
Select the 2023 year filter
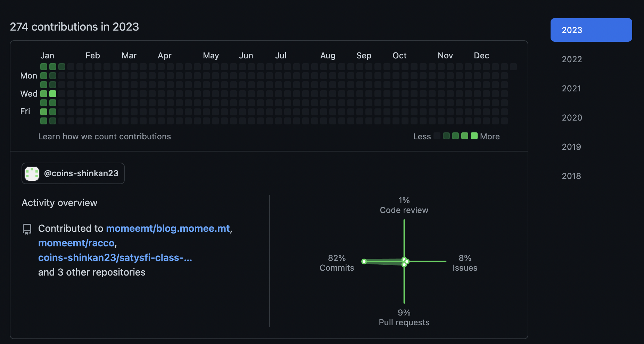[591, 30]
